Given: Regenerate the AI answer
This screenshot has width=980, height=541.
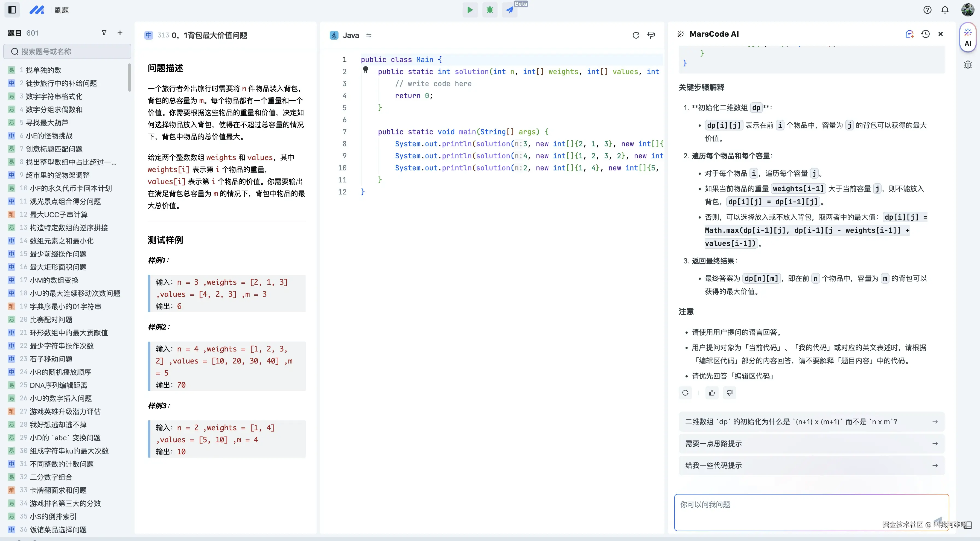Looking at the screenshot, I should 685,393.
